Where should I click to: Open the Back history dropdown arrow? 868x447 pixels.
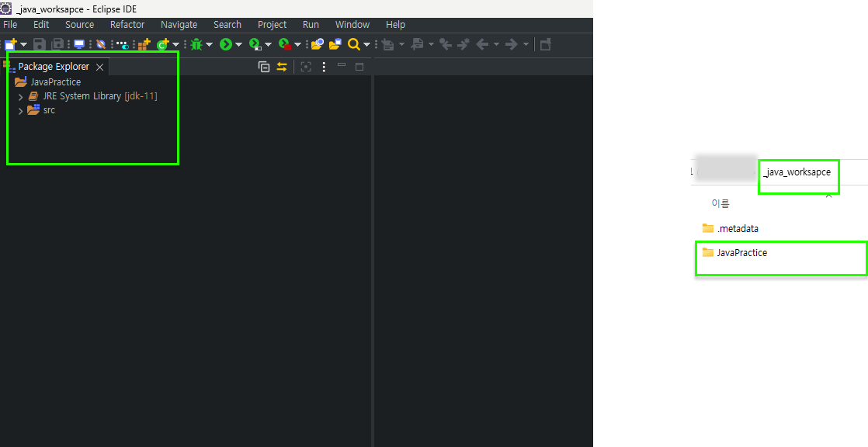(x=496, y=44)
